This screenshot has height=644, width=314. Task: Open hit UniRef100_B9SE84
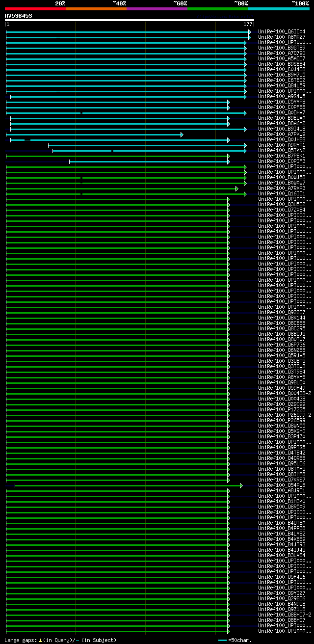tap(282, 64)
